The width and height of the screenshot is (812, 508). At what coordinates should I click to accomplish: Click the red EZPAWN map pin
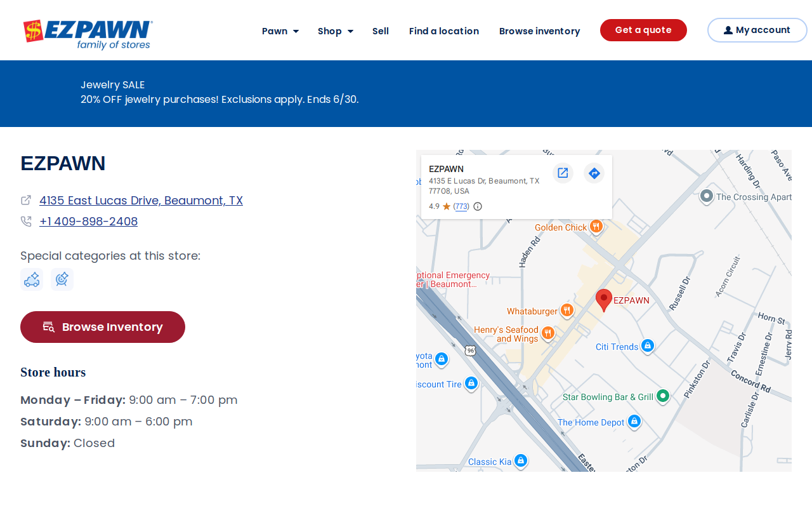[604, 300]
